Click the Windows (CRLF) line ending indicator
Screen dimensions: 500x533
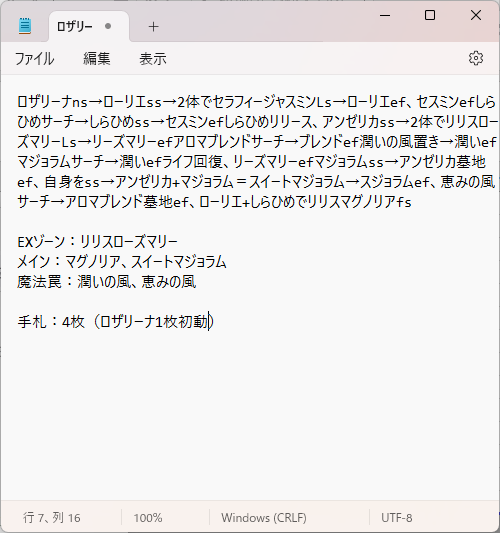264,518
